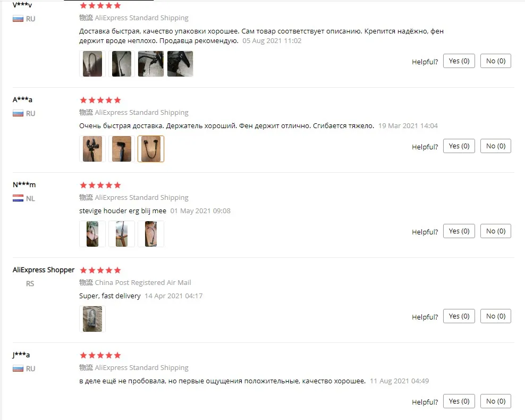Click No (0) on A***a's review

496,146
